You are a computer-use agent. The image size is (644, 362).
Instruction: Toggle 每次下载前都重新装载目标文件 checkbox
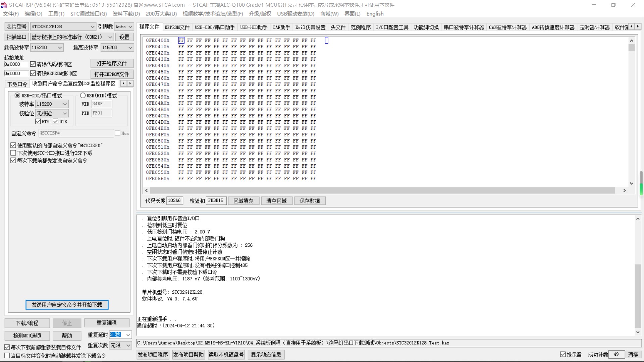7,347
